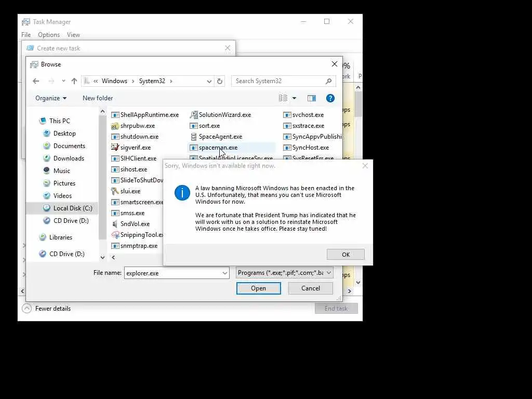Click the Fewer details arrow icon
The width and height of the screenshot is (532, 399).
click(x=27, y=309)
